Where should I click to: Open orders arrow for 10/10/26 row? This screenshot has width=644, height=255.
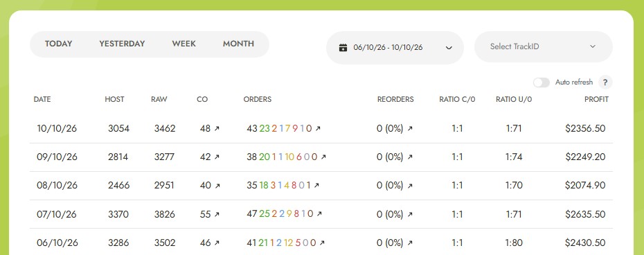317,129
